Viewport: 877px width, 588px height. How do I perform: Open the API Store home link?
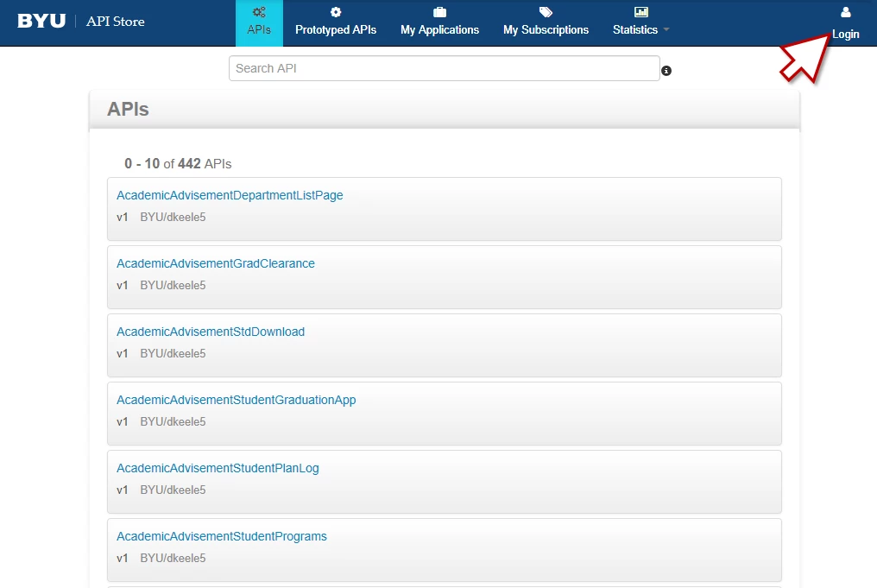click(115, 22)
